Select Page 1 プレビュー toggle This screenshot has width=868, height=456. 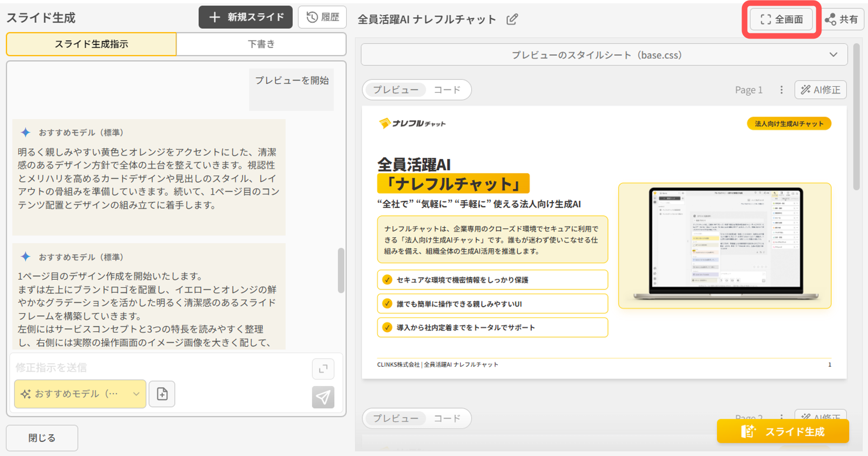pyautogui.click(x=395, y=90)
